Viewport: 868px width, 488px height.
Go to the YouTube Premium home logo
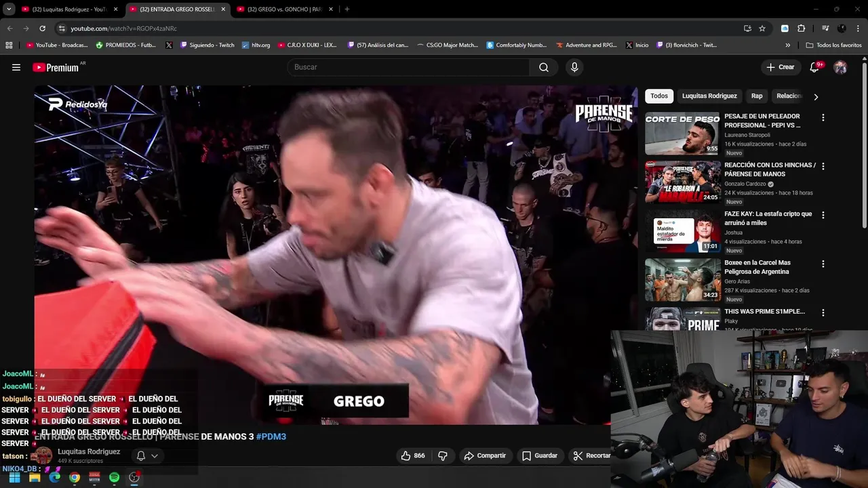point(56,67)
